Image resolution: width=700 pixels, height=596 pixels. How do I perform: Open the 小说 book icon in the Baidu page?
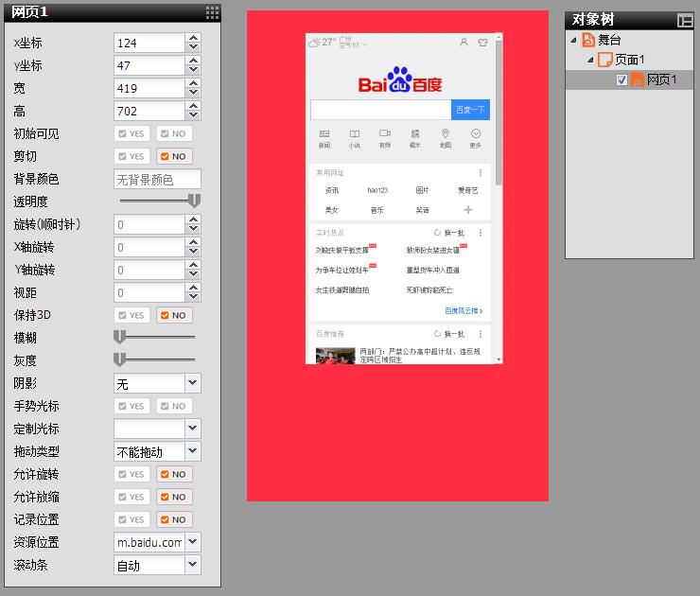[355, 134]
